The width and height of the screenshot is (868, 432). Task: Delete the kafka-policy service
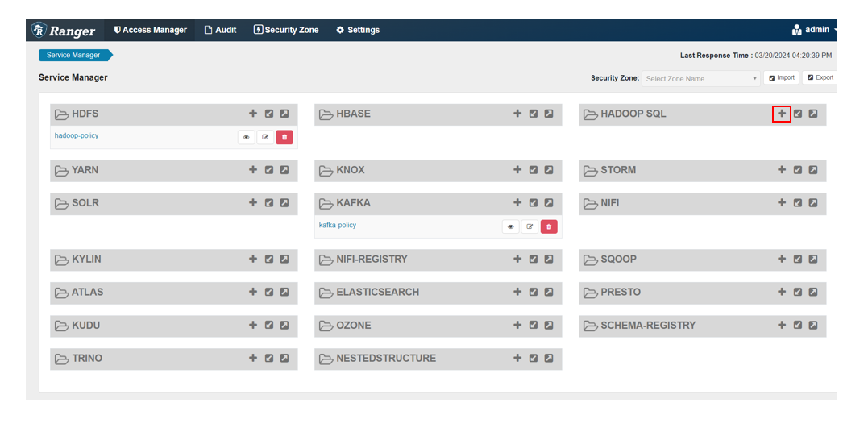coord(549,226)
